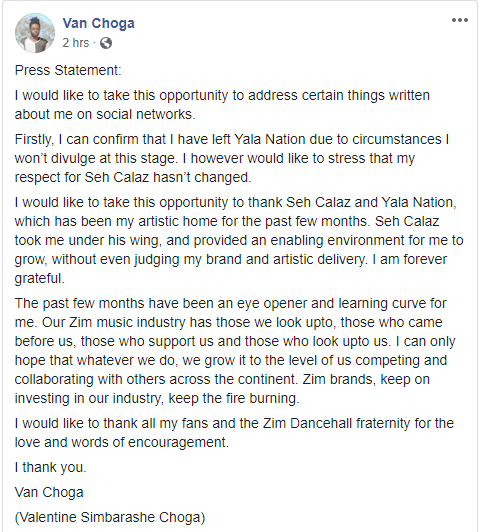Click the paragraph starting 'The past few months have'
The width and height of the screenshot is (480, 532).
pyautogui.click(x=235, y=351)
